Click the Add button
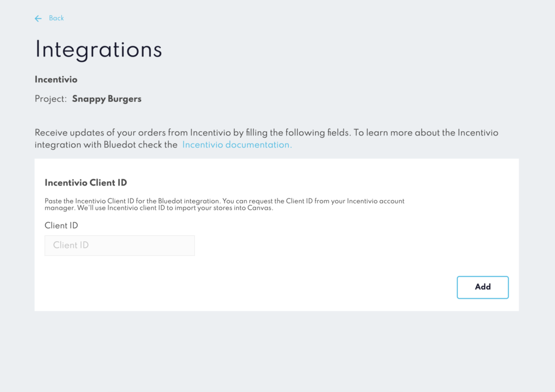The height and width of the screenshot is (392, 555). pyautogui.click(x=482, y=287)
